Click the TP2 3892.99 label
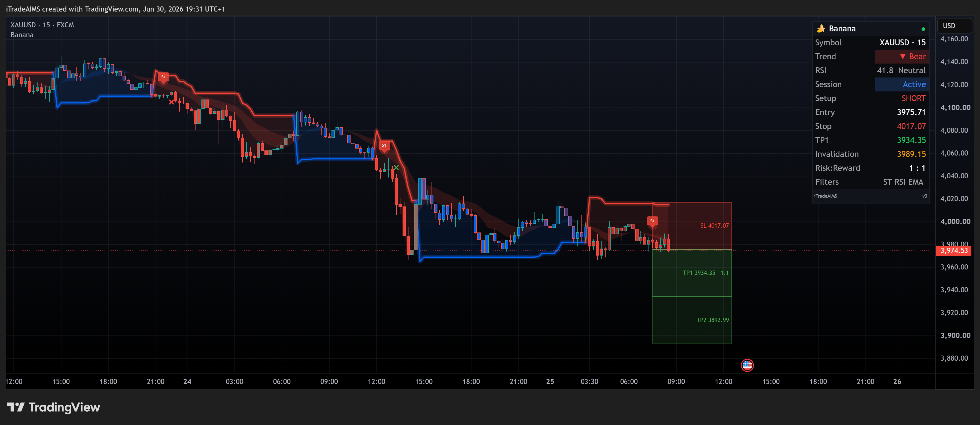 click(x=713, y=320)
